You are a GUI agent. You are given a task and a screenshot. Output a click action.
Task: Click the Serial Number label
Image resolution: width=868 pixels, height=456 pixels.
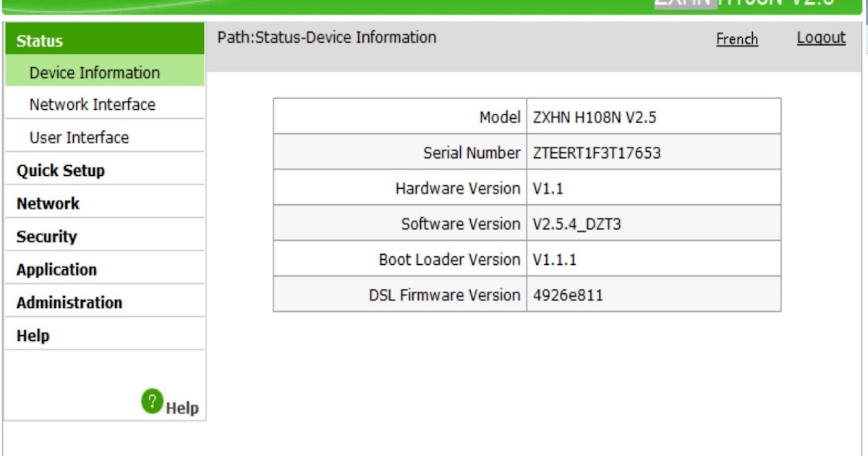[472, 153]
